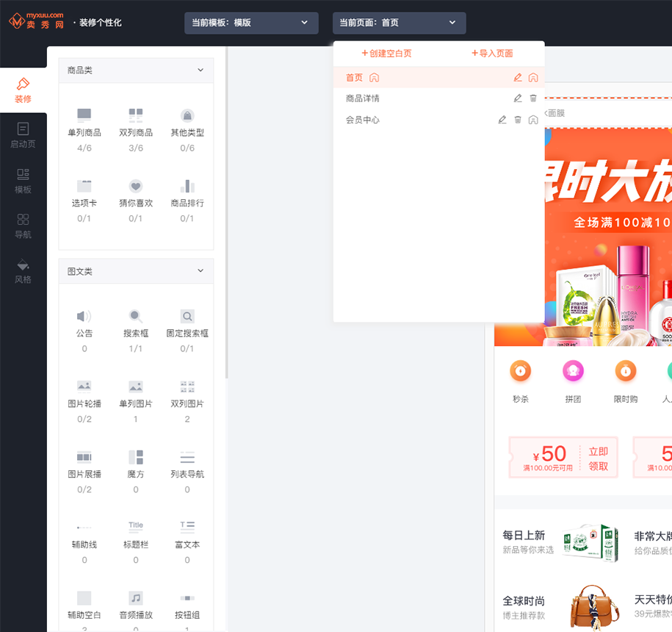Add the 其他类型 component

point(187,130)
